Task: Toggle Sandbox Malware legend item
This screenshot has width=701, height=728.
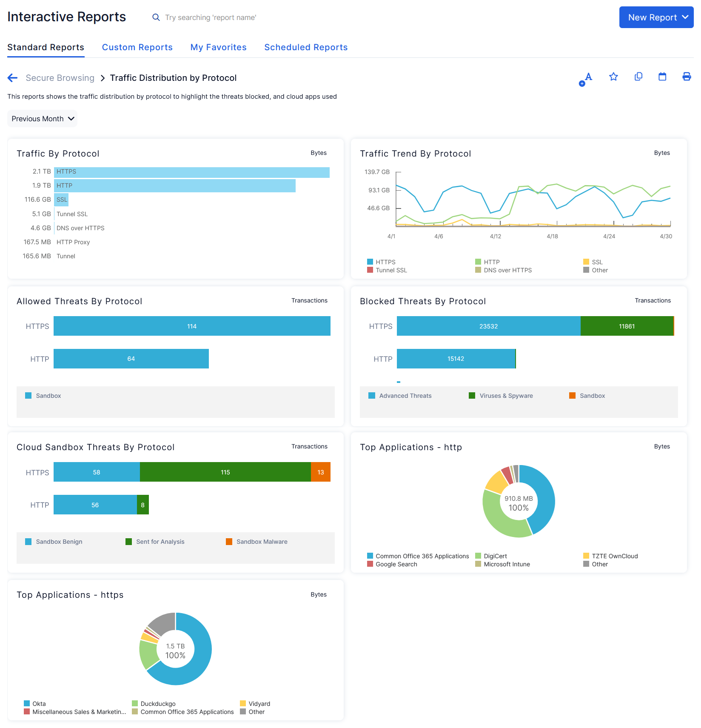Action: click(256, 542)
